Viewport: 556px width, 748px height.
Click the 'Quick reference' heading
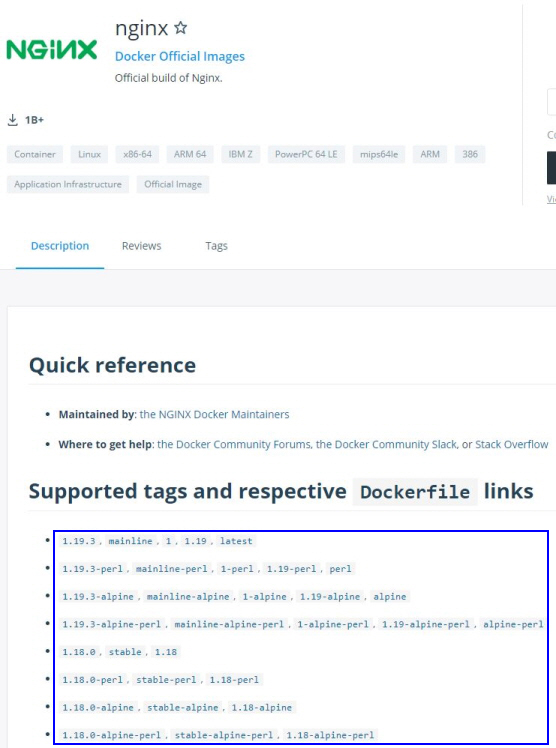click(113, 365)
